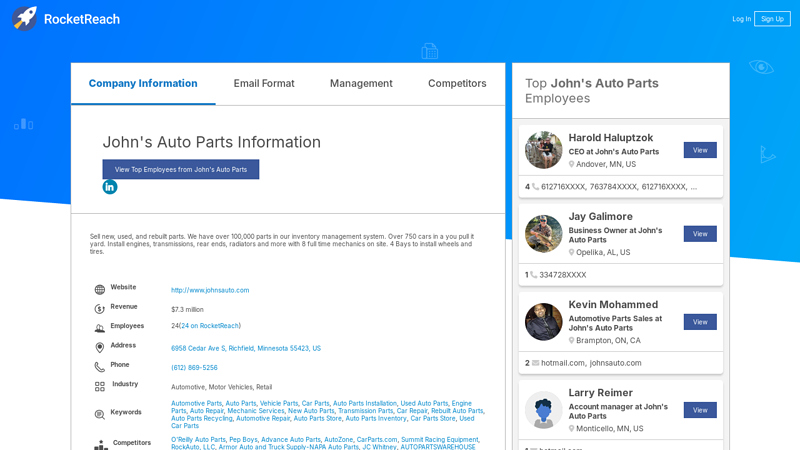Click the map pin icon beside Address
This screenshot has width=800, height=450.
99,347
